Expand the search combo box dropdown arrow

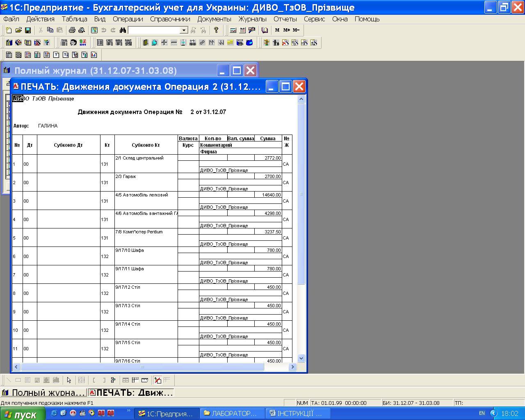coord(184,30)
